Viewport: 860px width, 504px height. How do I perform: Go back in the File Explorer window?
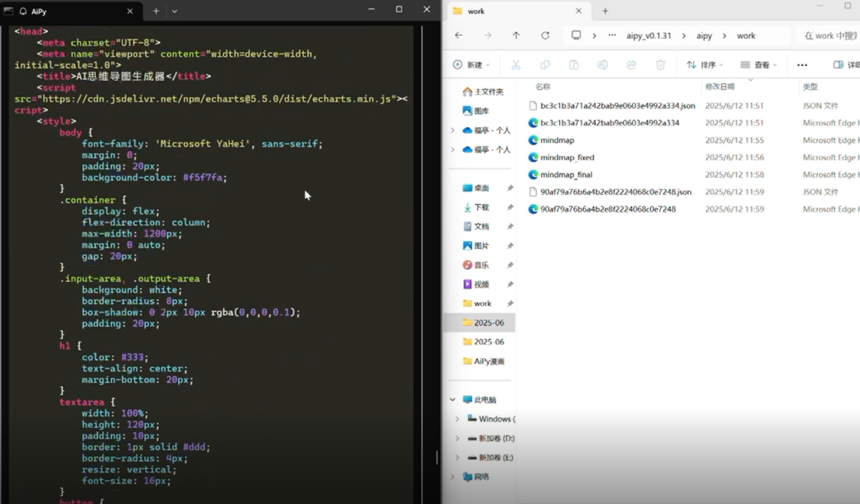point(459,36)
